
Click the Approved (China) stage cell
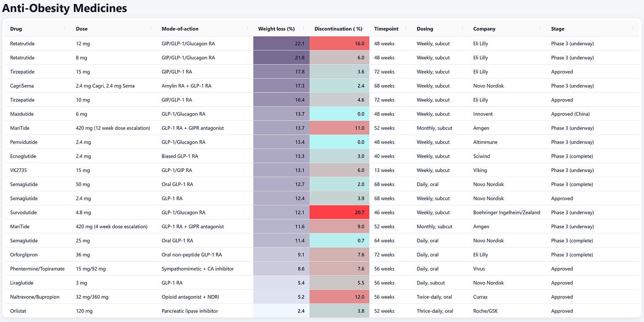click(570, 114)
